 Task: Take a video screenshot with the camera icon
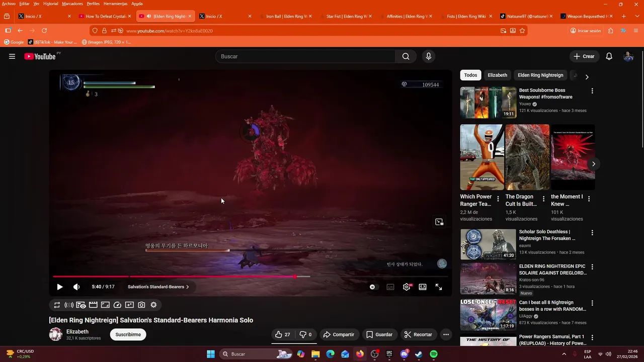click(x=141, y=305)
